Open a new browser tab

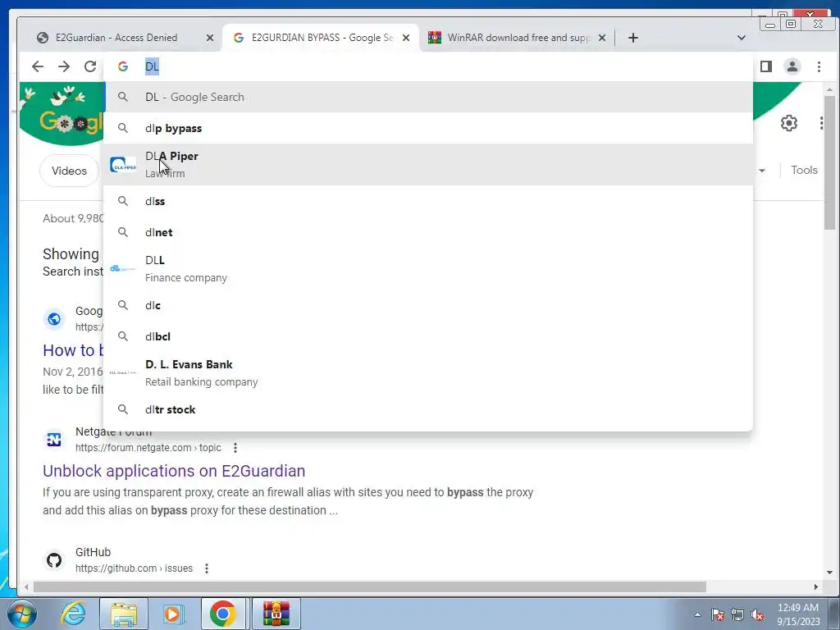tap(632, 38)
